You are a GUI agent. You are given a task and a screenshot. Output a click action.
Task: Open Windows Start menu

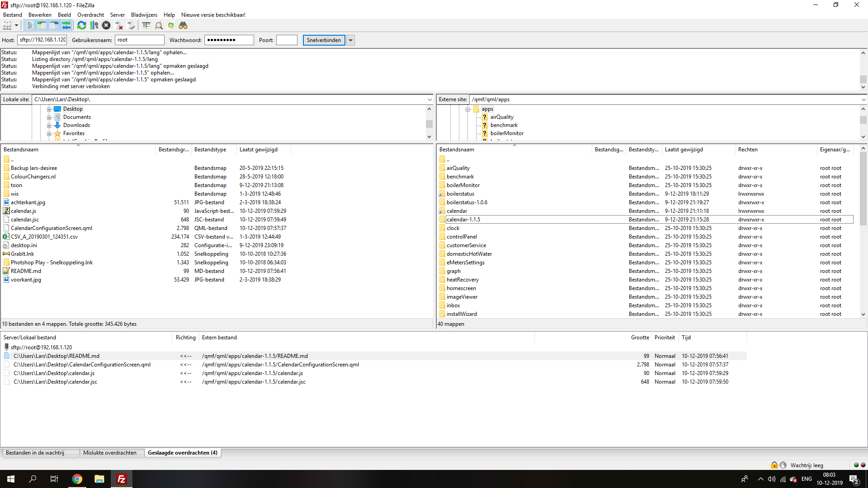(11, 479)
